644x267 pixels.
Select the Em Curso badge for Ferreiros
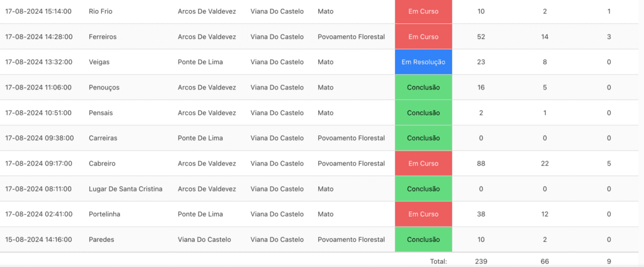pyautogui.click(x=423, y=37)
